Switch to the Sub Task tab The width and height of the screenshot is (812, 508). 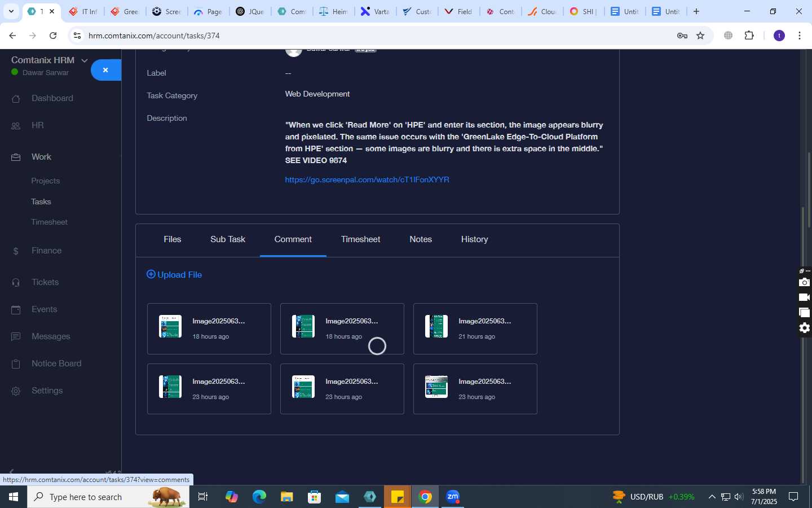[228, 239]
